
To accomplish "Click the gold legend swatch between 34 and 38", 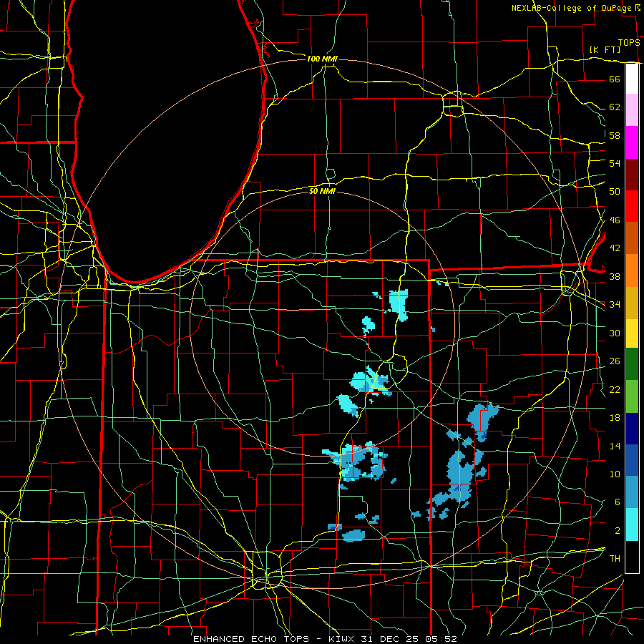I will [632, 303].
